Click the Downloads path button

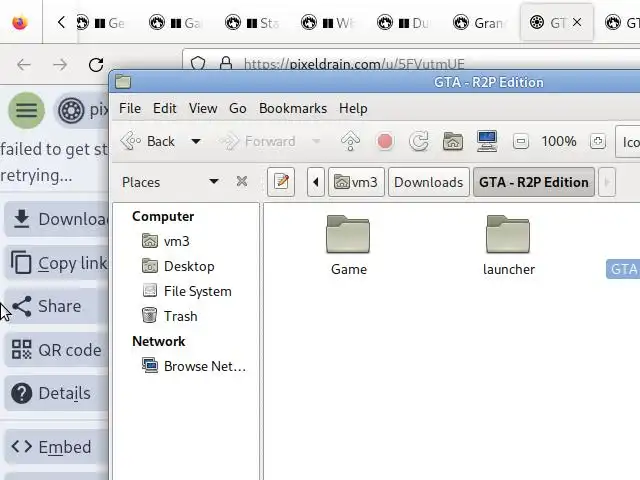click(x=429, y=182)
